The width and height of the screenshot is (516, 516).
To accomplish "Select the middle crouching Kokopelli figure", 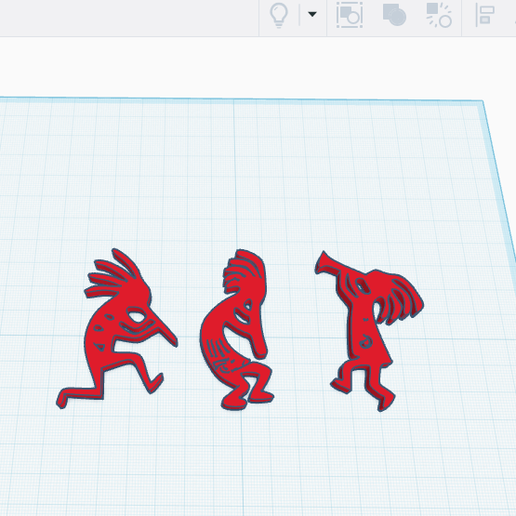I will [x=237, y=329].
